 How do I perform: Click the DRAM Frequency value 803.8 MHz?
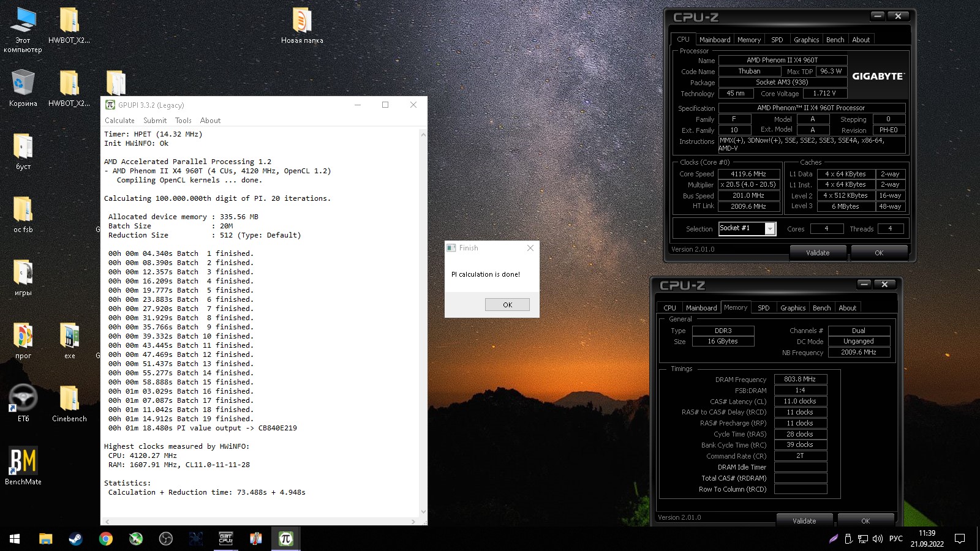click(800, 379)
